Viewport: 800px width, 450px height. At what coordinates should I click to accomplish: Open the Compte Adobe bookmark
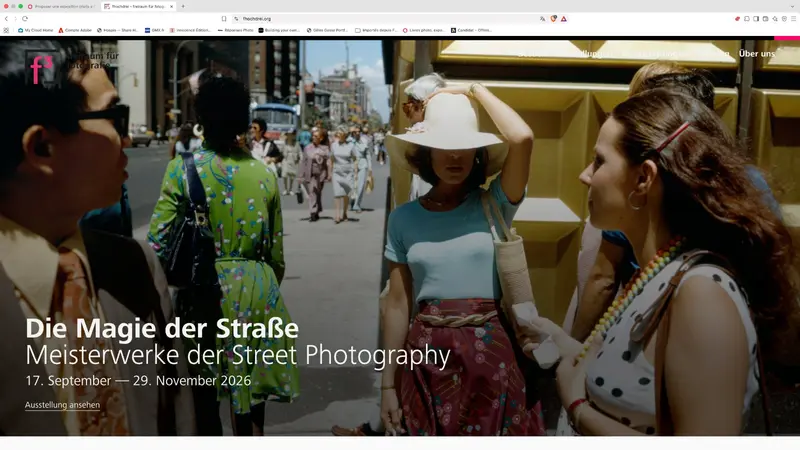(75, 31)
